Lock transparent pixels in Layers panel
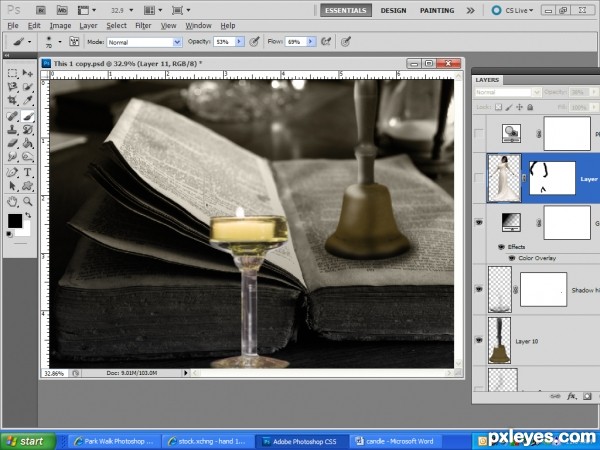 click(x=498, y=107)
